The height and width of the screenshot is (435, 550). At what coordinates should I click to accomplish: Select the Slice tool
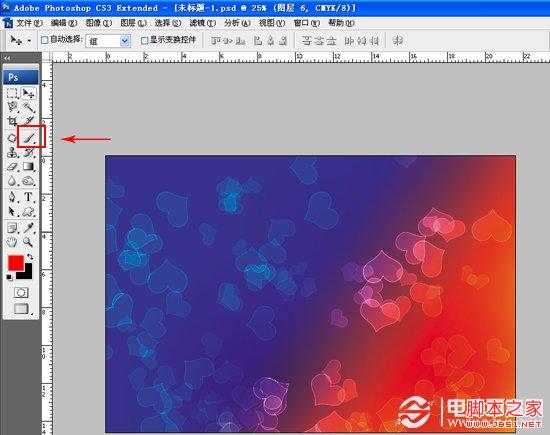pos(29,121)
